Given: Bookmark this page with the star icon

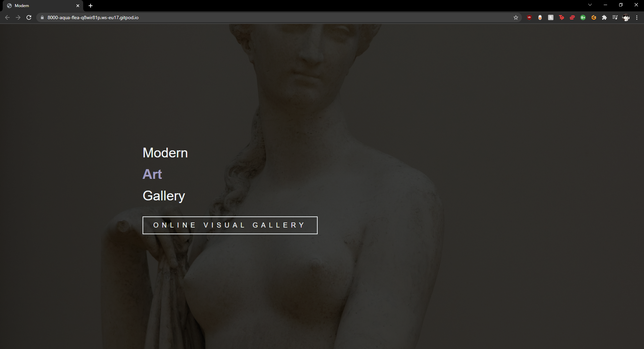Looking at the screenshot, I should (516, 17).
